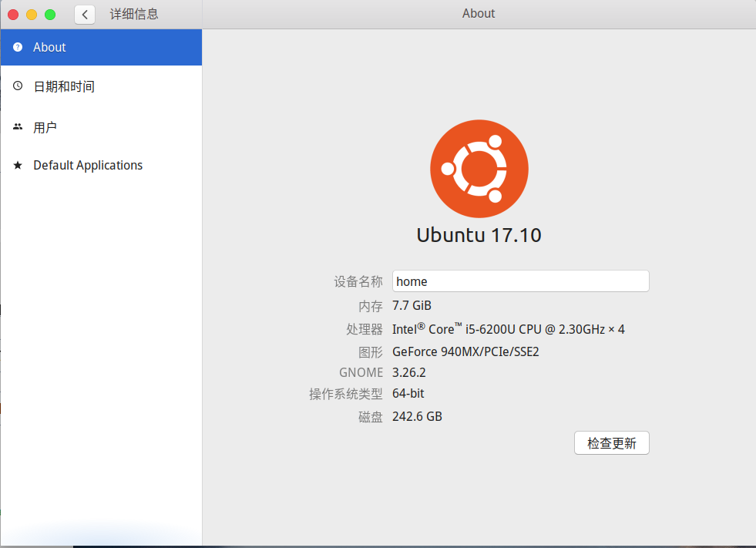Click the 64-bit OS type value
The width and height of the screenshot is (756, 548).
point(408,394)
